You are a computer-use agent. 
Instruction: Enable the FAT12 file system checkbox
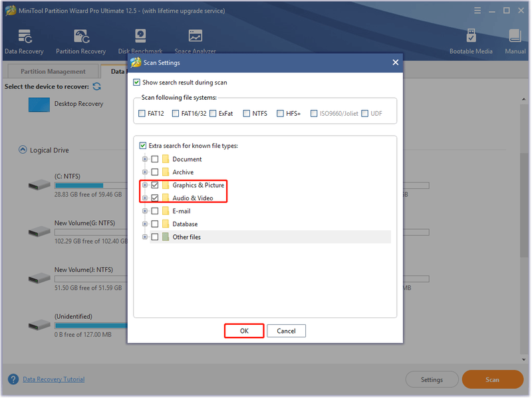pyautogui.click(x=142, y=113)
